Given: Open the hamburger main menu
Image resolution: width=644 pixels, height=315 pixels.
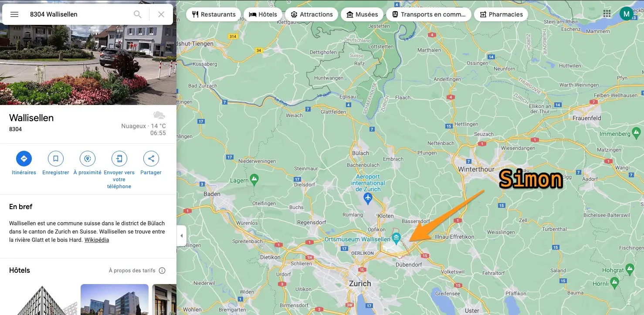Looking at the screenshot, I should pos(14,14).
